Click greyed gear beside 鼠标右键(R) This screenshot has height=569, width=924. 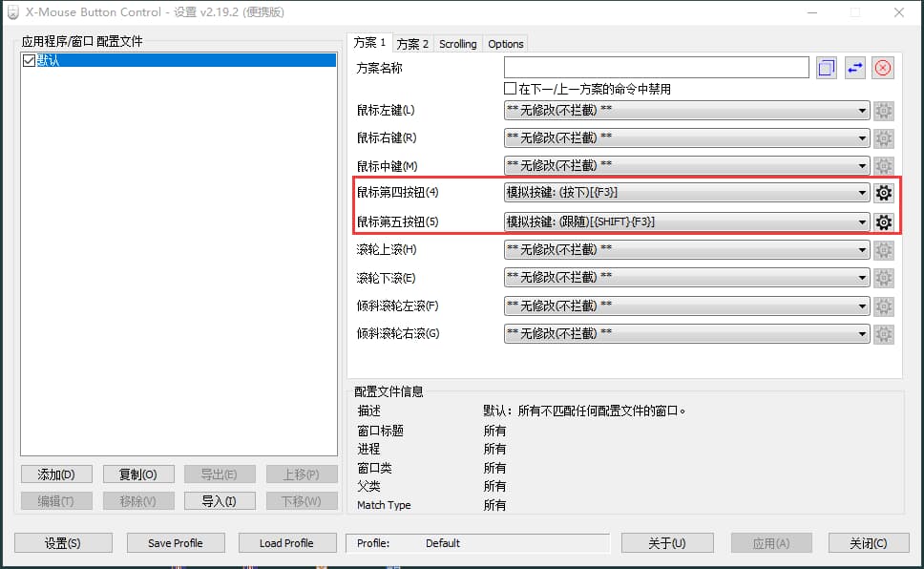pos(883,138)
